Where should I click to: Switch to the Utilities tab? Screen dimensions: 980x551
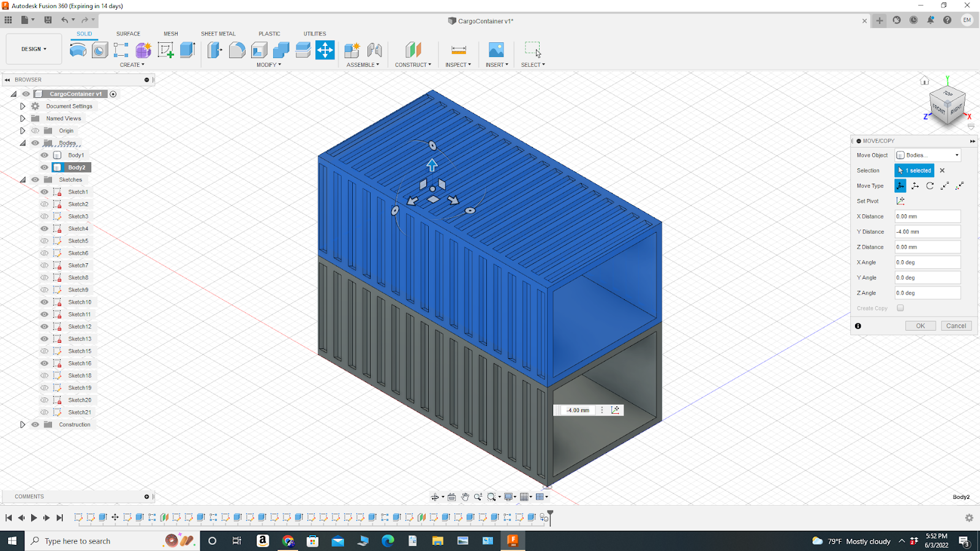point(315,34)
